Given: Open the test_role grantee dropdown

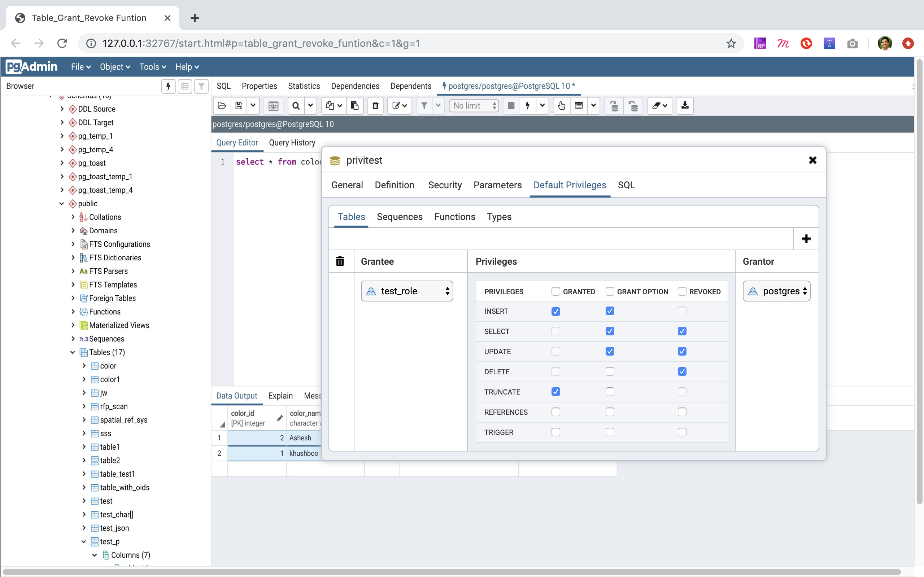Looking at the screenshot, I should pyautogui.click(x=407, y=291).
